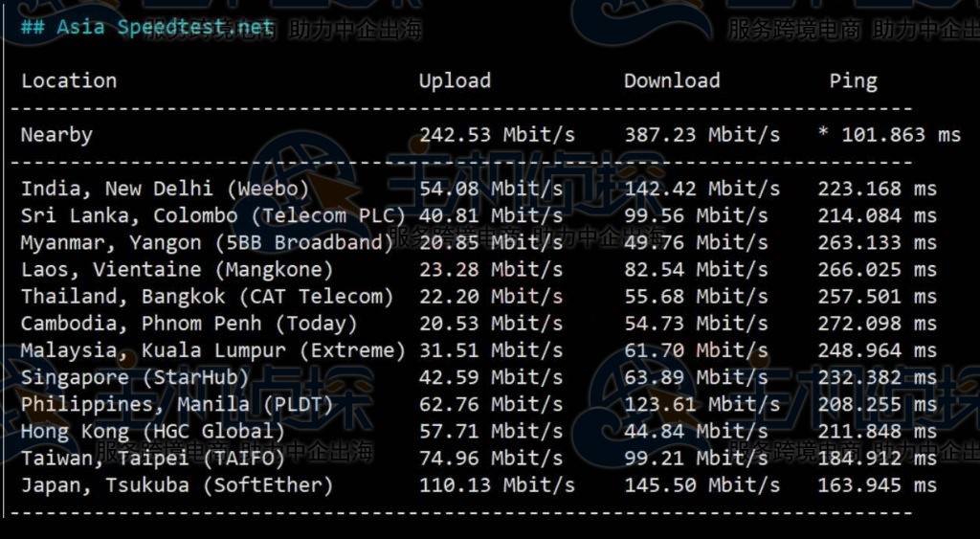Click Cambodia, Phnom Penh (Today) line

(x=189, y=324)
